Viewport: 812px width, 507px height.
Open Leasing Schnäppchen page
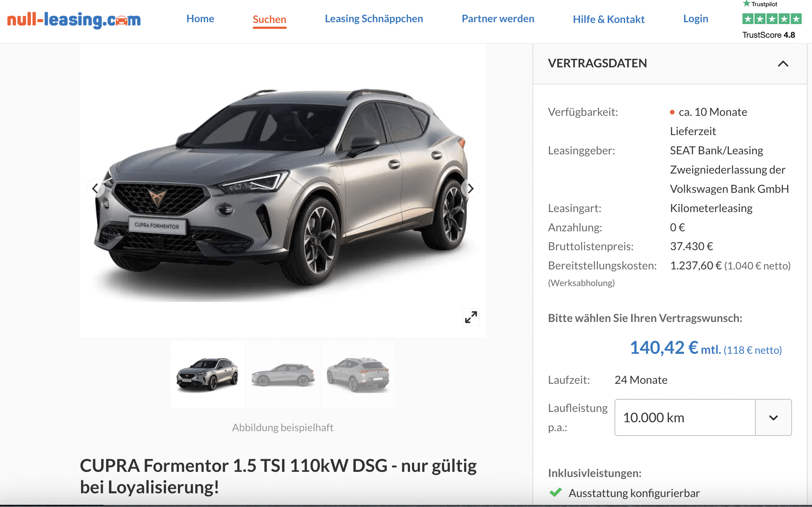374,19
